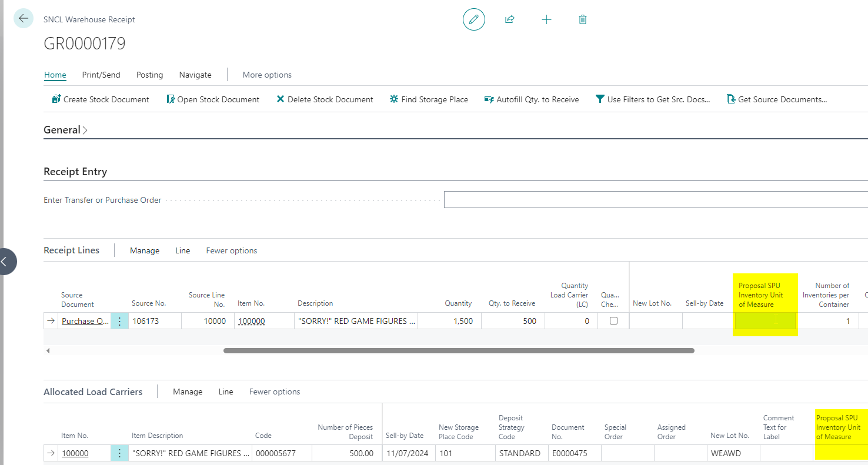Open the Navigate menu
The image size is (868, 465).
(x=195, y=75)
